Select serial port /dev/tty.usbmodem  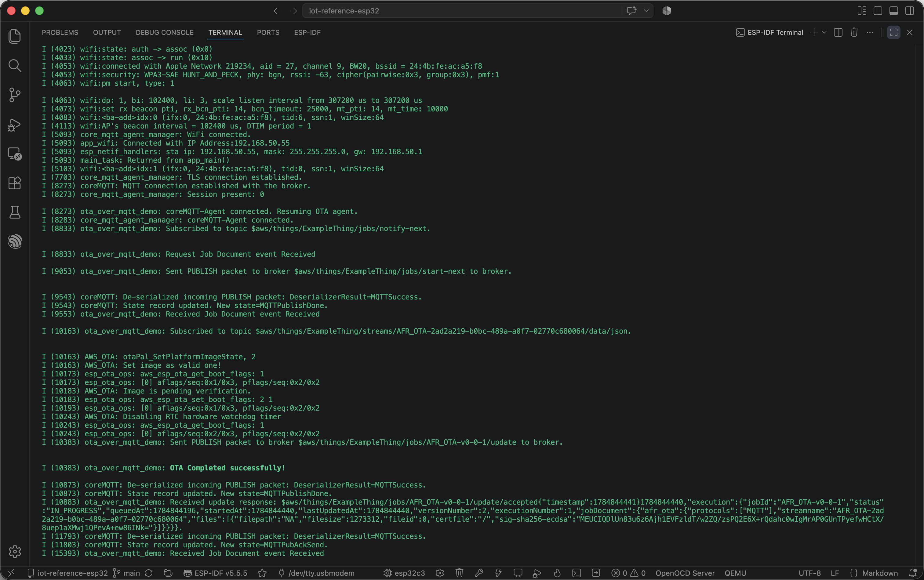tap(316, 573)
